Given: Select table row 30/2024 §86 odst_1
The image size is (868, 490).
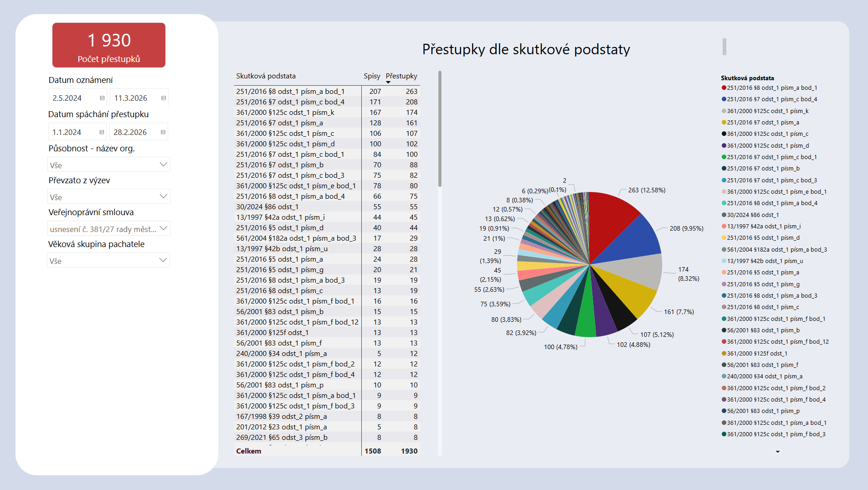Looking at the screenshot, I should pyautogui.click(x=327, y=207).
